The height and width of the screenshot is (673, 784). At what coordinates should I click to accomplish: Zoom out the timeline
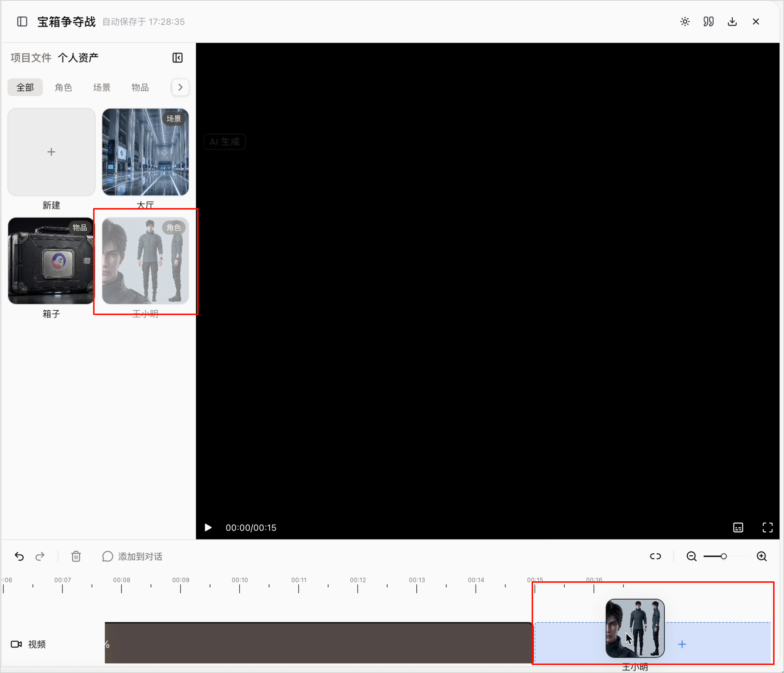[x=692, y=557]
